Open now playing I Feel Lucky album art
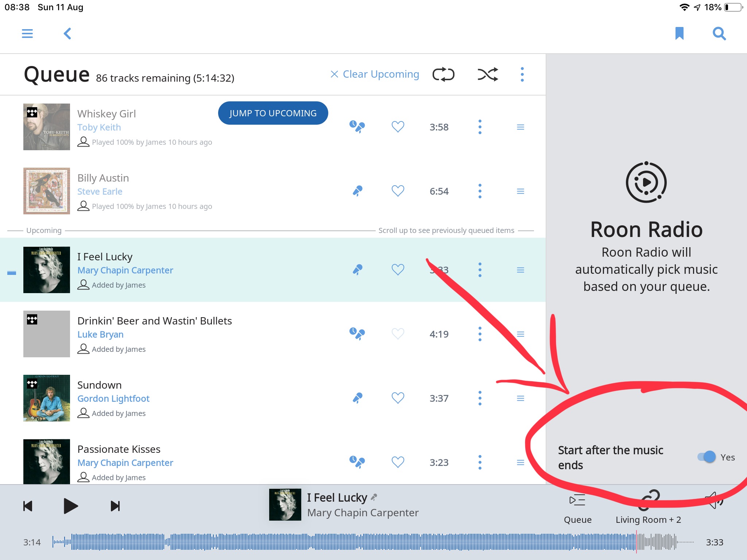 tap(285, 504)
